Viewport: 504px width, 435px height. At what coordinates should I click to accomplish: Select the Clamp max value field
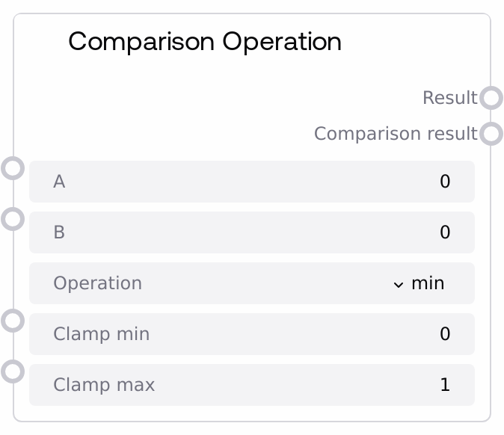pos(251,385)
